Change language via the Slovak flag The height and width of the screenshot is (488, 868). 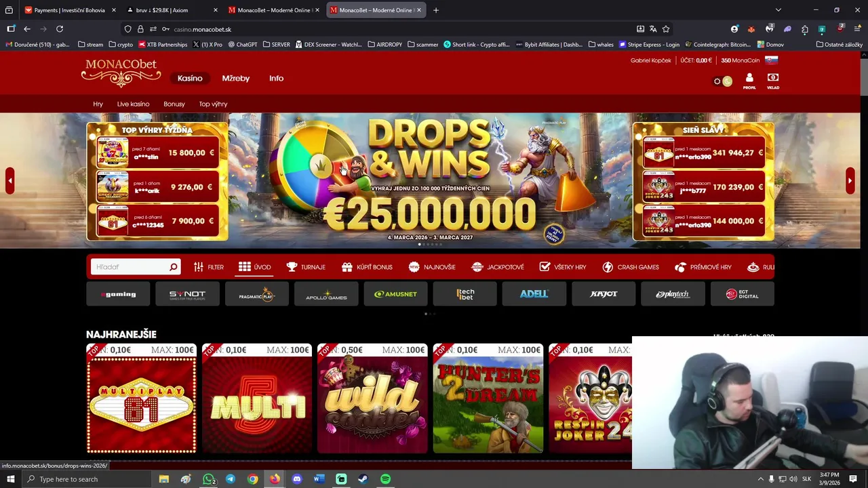pos(771,60)
